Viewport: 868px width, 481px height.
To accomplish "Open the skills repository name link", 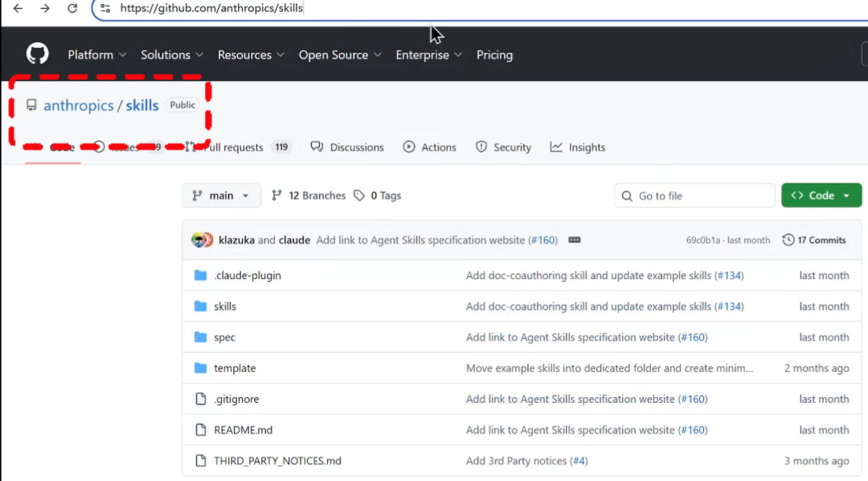I will (141, 105).
